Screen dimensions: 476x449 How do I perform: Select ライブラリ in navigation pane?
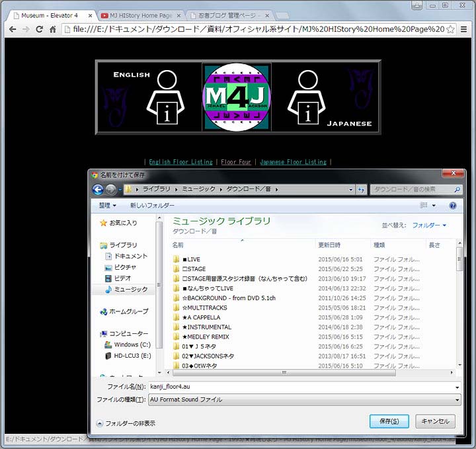118,245
